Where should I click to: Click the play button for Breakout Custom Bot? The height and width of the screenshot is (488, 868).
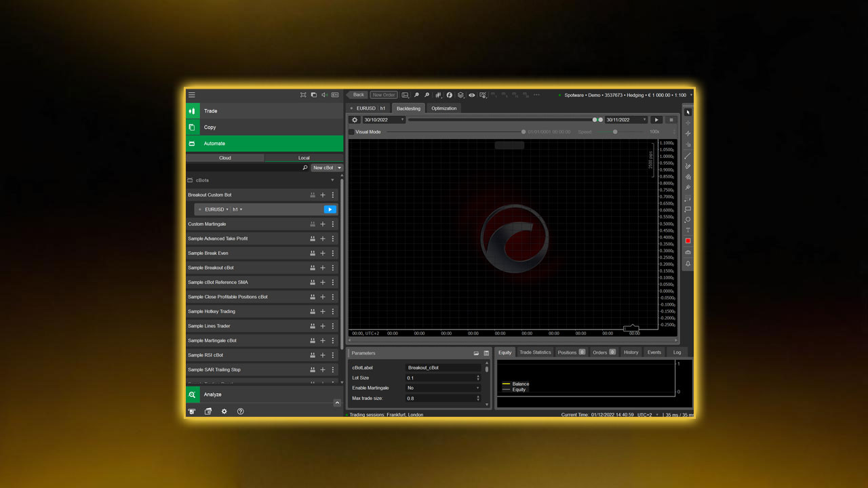point(330,209)
